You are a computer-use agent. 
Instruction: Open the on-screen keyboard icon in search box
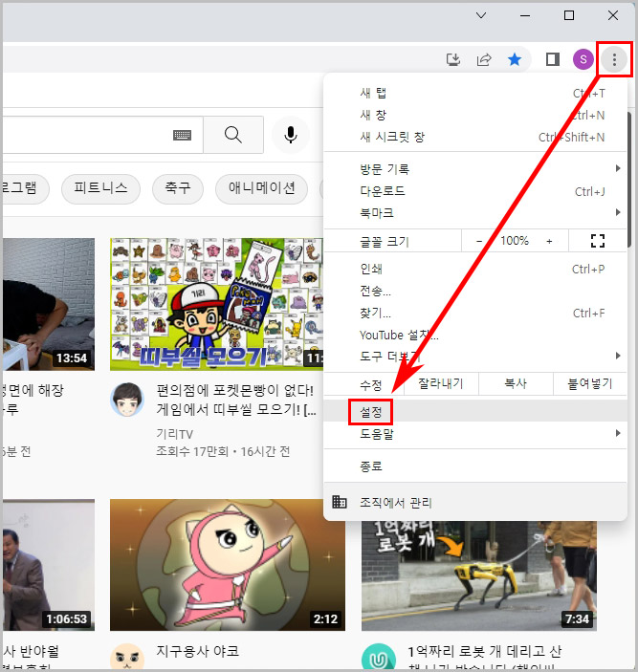183,135
